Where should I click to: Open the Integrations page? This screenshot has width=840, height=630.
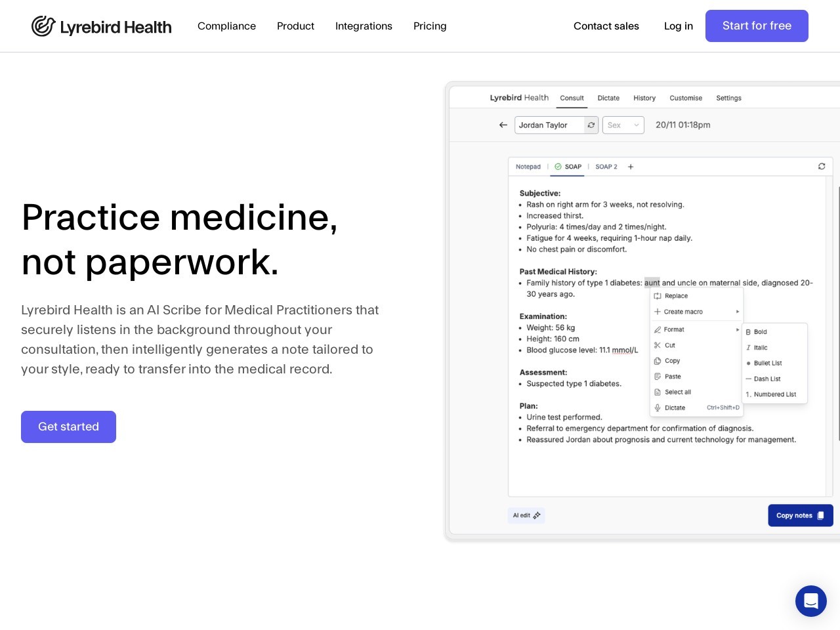[364, 26]
